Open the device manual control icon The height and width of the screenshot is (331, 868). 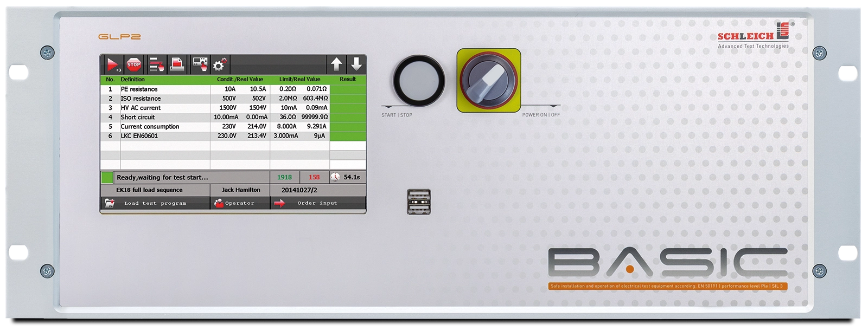(x=200, y=64)
